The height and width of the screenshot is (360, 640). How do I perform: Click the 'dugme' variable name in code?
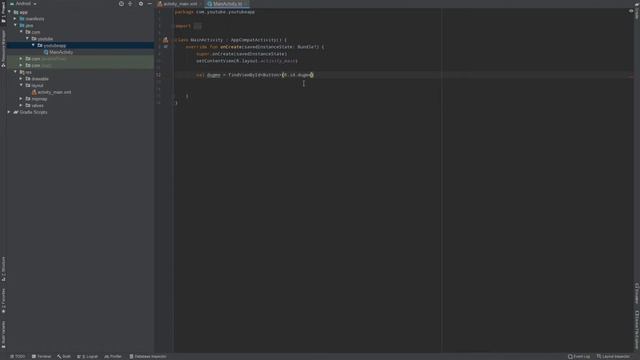click(x=213, y=75)
